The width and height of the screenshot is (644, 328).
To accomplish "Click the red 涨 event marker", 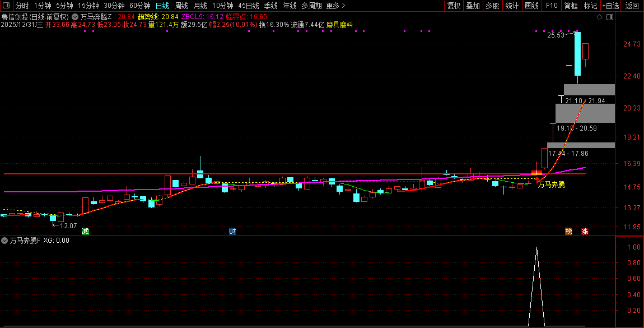I will pyautogui.click(x=585, y=231).
